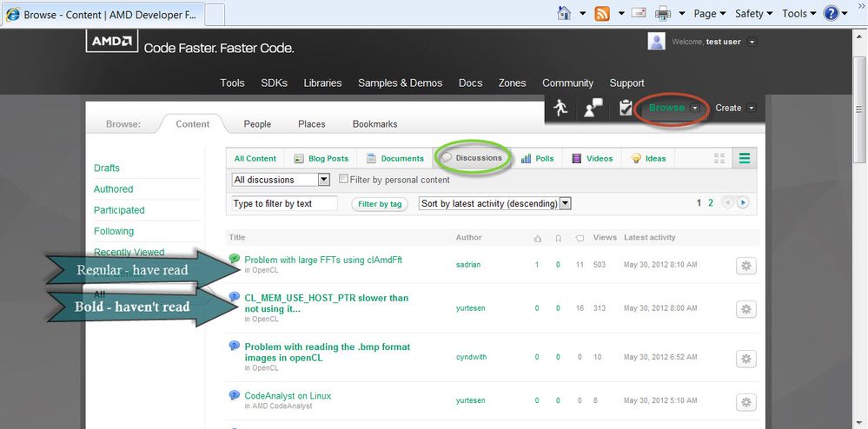Click the AMD logo
The width and height of the screenshot is (868, 429).
pos(112,41)
